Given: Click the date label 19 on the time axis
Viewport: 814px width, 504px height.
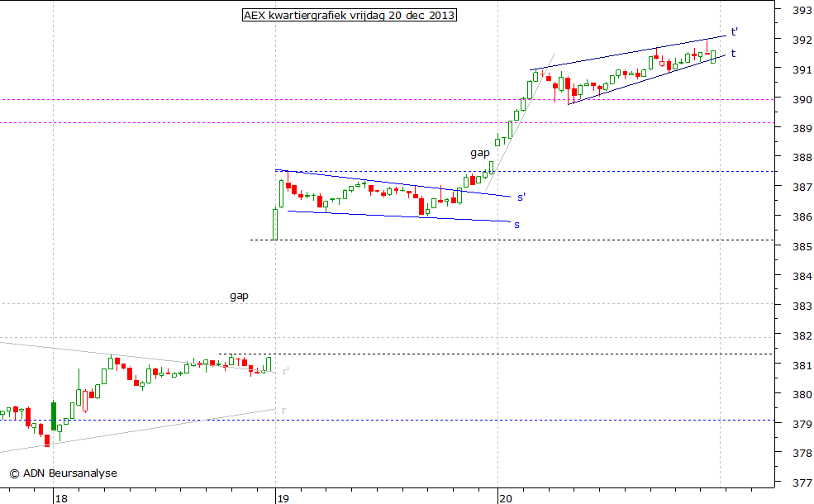Looking at the screenshot, I should [x=283, y=499].
